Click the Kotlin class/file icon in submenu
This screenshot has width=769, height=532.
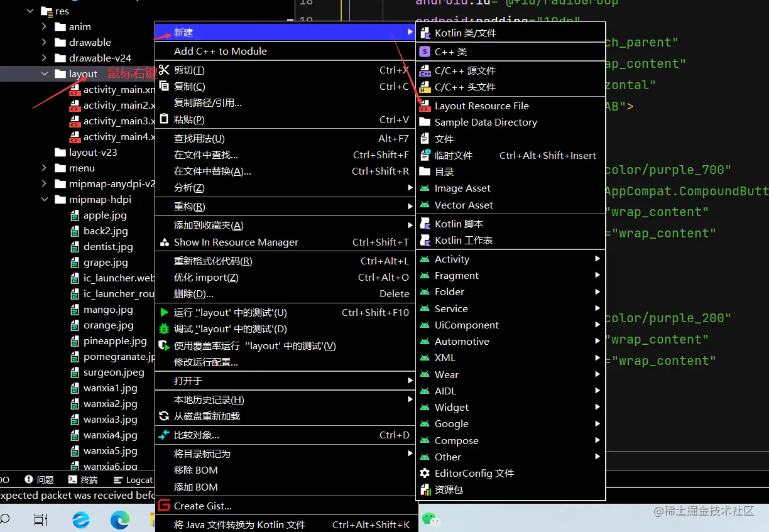(x=425, y=33)
